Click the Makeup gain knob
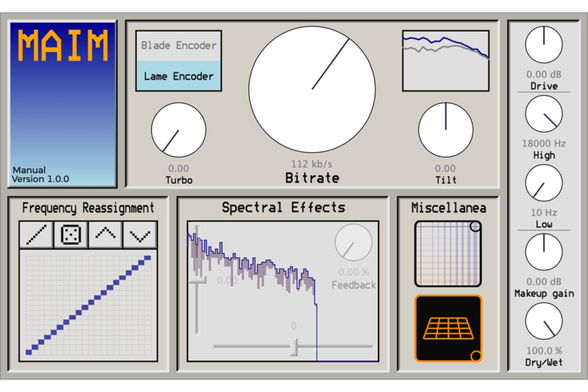 pyautogui.click(x=544, y=252)
